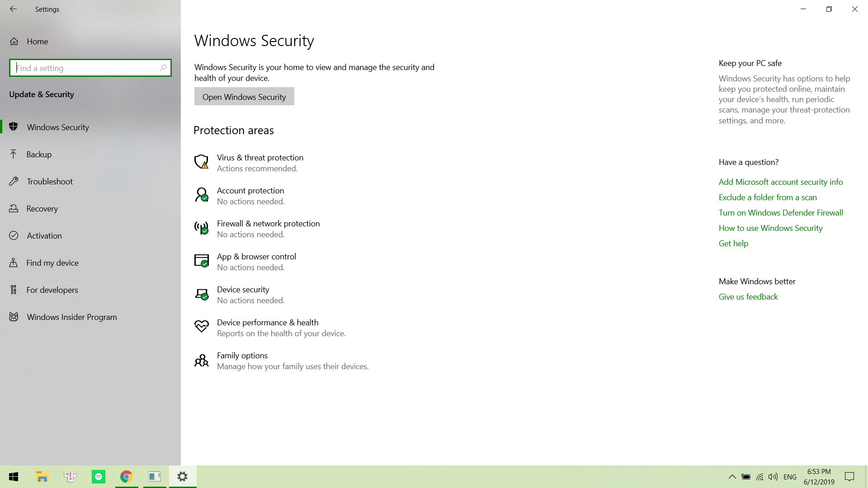The width and height of the screenshot is (868, 488).
Task: Click the Find a setting search box
Action: tap(86, 68)
